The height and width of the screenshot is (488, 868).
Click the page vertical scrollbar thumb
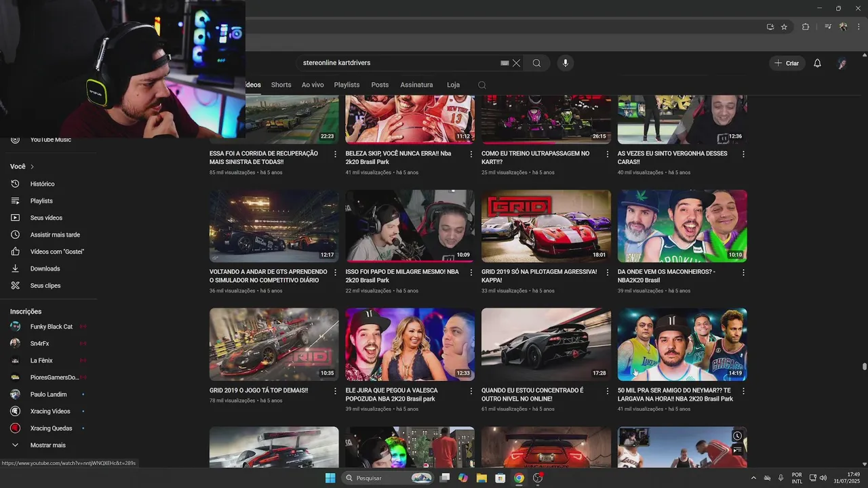864,367
